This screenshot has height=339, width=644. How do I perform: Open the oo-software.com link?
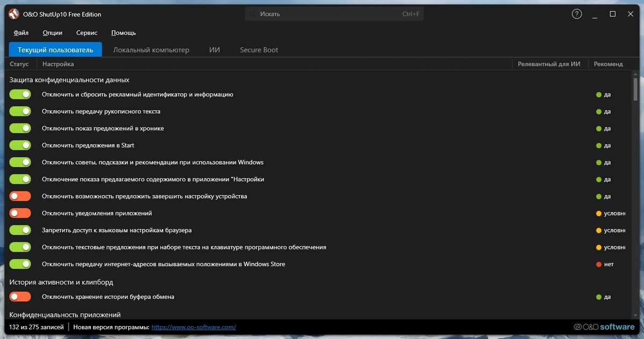point(194,327)
